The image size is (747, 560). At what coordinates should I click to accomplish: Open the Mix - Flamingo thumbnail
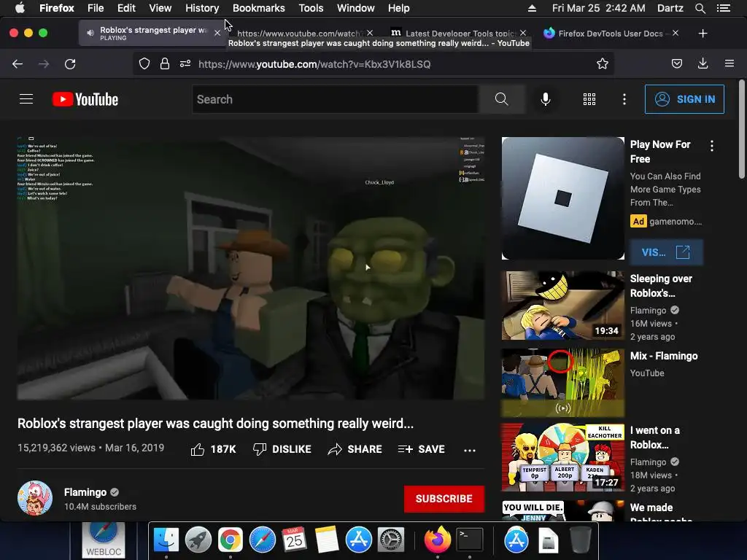pos(562,383)
